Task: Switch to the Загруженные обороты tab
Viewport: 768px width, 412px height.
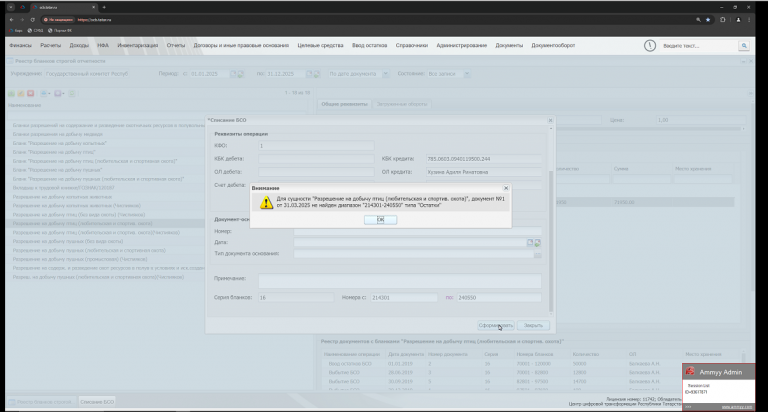Action: [402, 104]
